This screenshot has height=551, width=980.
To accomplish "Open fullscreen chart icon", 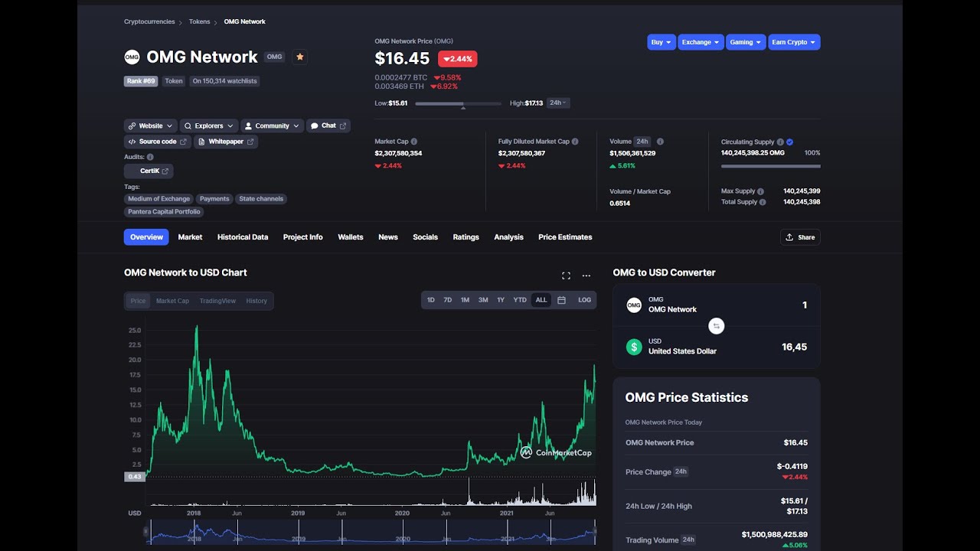I will click(x=566, y=275).
